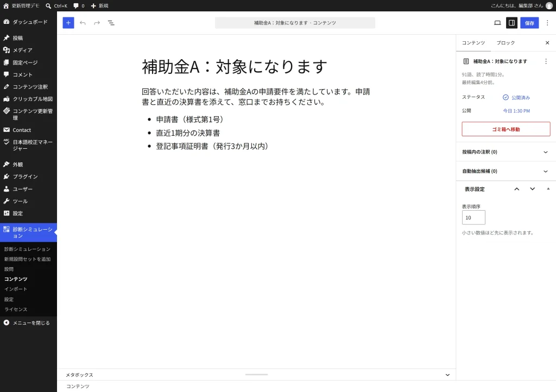The image size is (556, 392).
Task: Switch preview device with laptop icon
Action: click(497, 23)
